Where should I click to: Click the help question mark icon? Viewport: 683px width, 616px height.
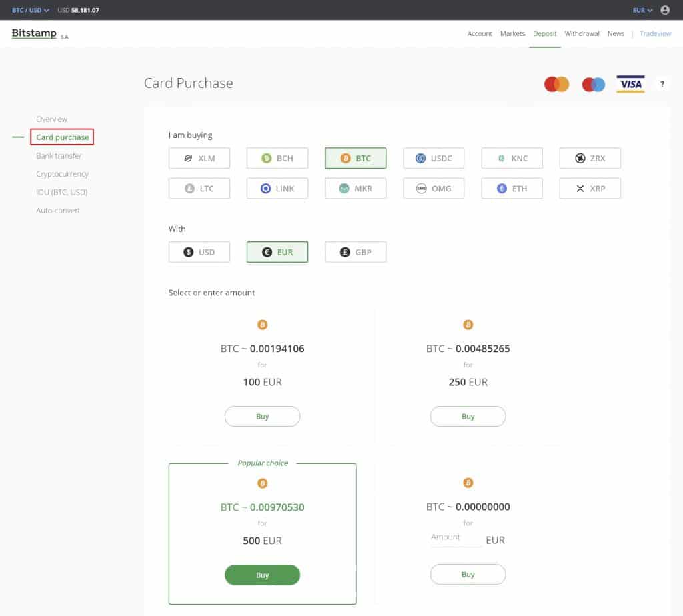click(662, 84)
